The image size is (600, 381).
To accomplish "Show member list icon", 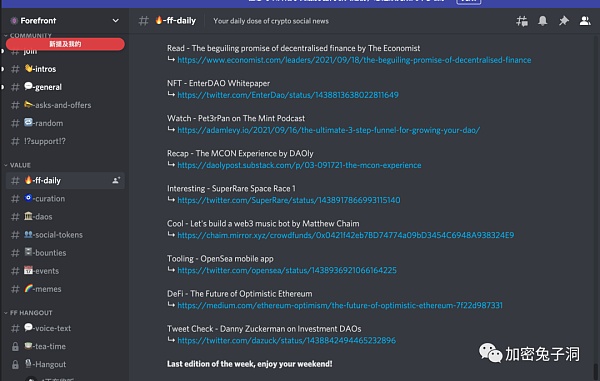I will tap(585, 21).
